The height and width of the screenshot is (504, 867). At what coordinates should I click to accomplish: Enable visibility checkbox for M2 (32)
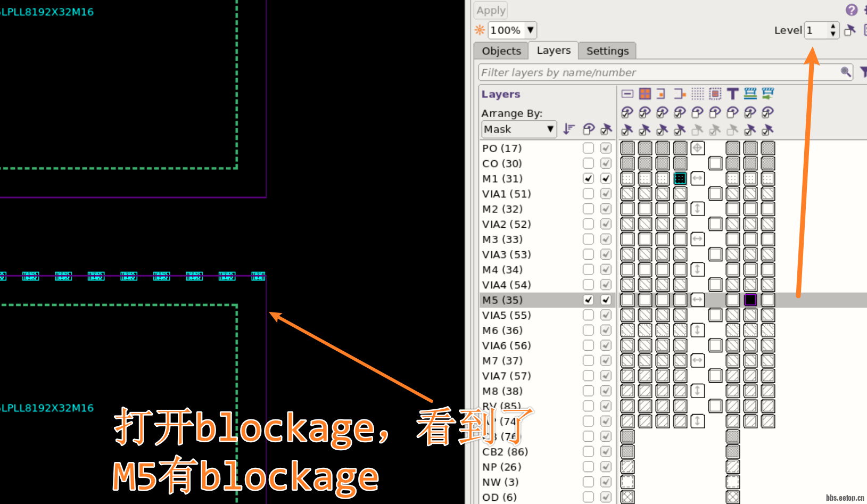point(588,209)
